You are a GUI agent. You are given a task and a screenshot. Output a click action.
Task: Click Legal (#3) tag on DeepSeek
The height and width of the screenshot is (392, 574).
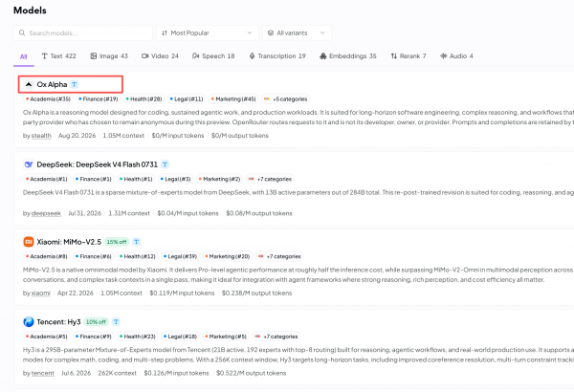(x=175, y=179)
